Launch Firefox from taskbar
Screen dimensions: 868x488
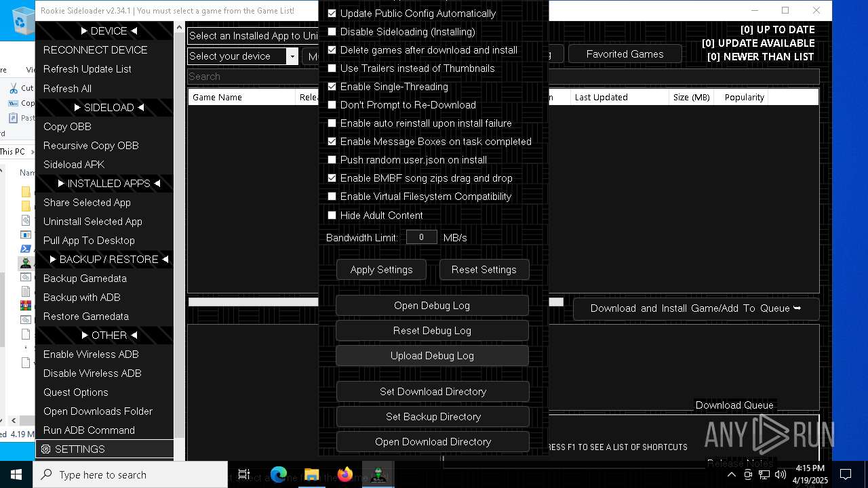[x=344, y=474]
